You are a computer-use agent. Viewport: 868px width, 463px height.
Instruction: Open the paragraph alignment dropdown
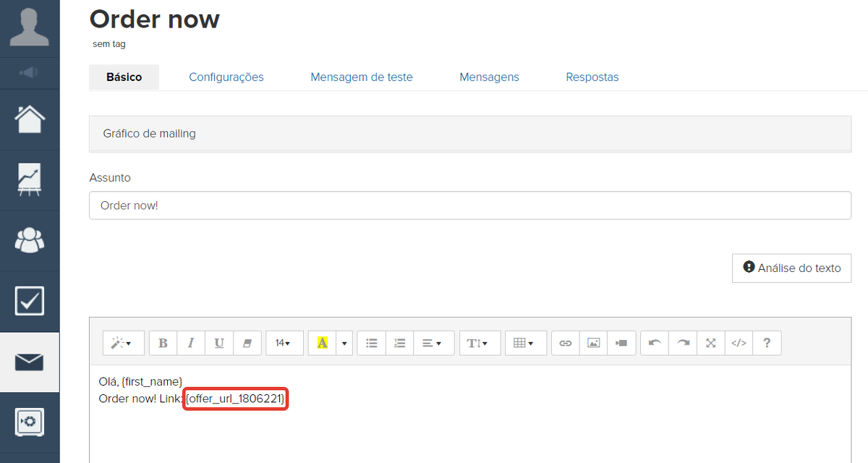point(433,343)
